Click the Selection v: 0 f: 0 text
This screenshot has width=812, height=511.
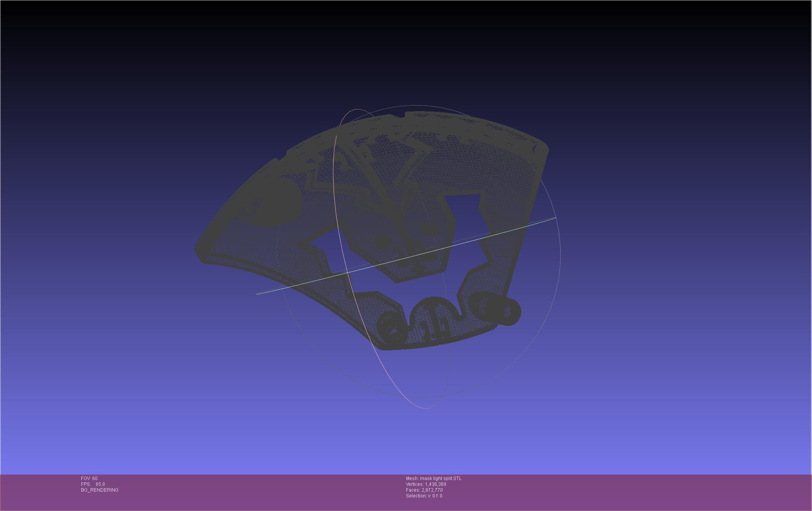424,496
